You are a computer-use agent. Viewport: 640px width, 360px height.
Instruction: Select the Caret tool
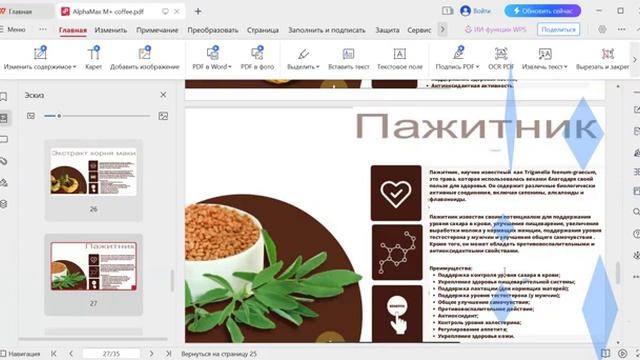coord(93,58)
